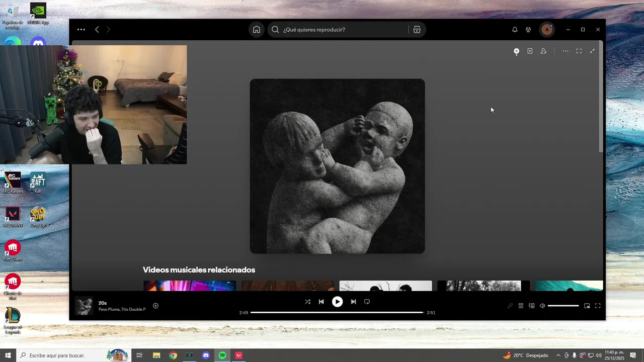Open the first related music video thumbnail
Viewport: 644px width, 362px height.
[x=190, y=286]
